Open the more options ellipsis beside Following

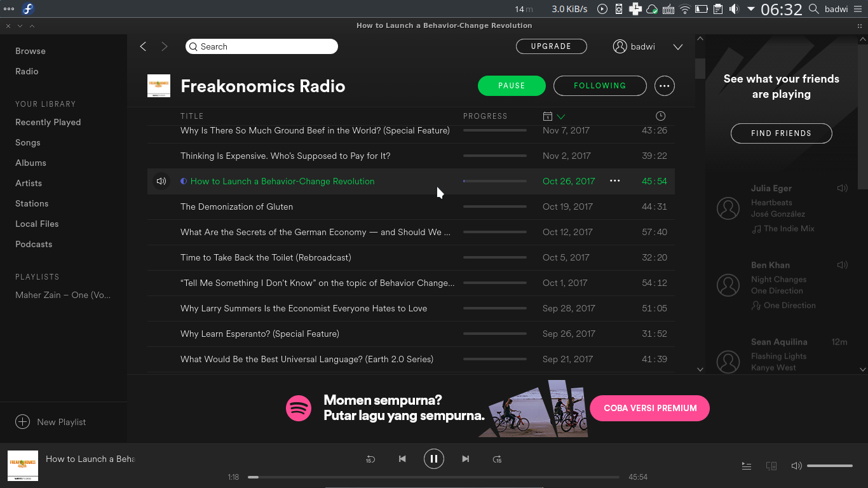(x=665, y=86)
